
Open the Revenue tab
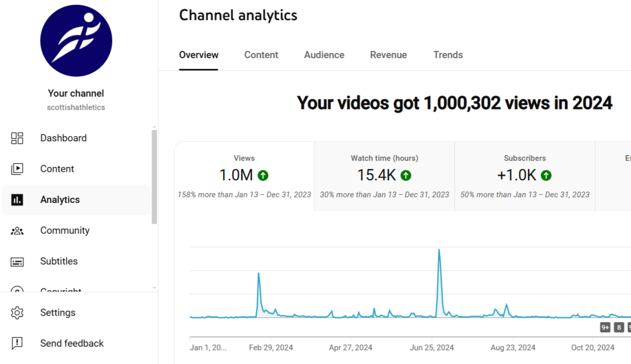point(388,55)
